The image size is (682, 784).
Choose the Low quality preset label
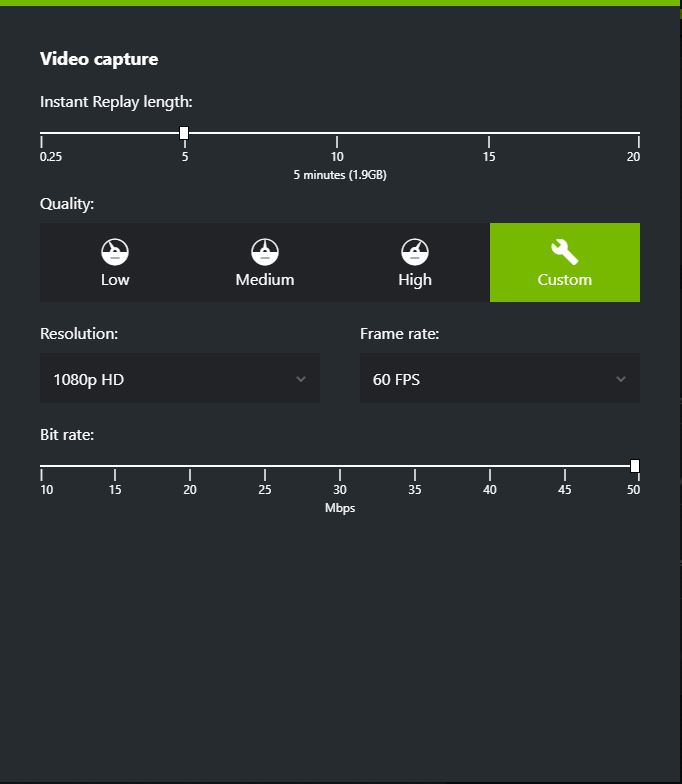(115, 280)
